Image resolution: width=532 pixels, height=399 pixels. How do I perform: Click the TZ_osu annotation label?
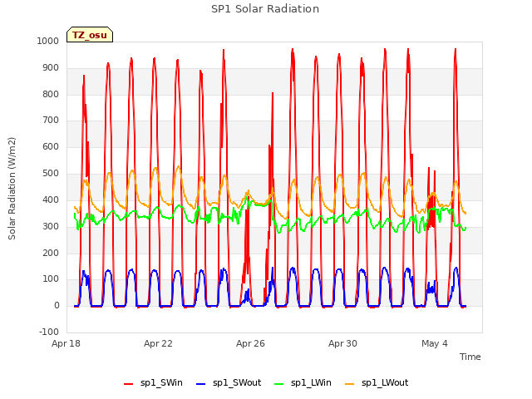(x=90, y=35)
